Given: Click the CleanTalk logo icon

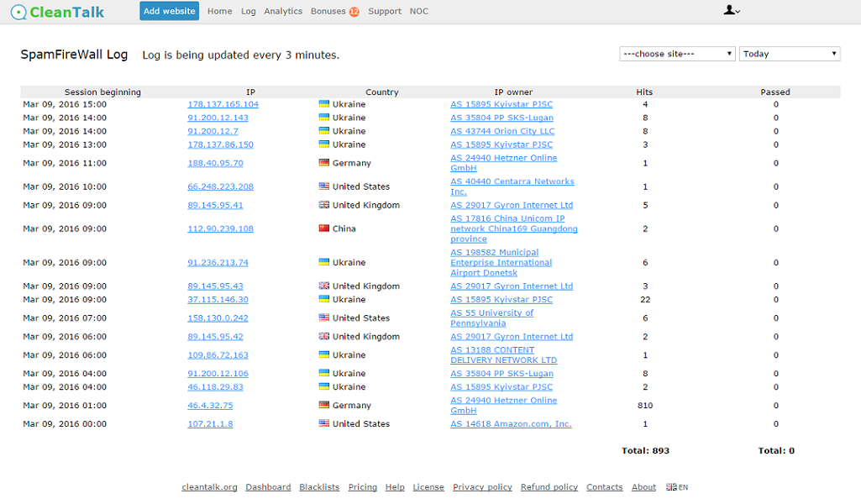Looking at the screenshot, I should [18, 12].
